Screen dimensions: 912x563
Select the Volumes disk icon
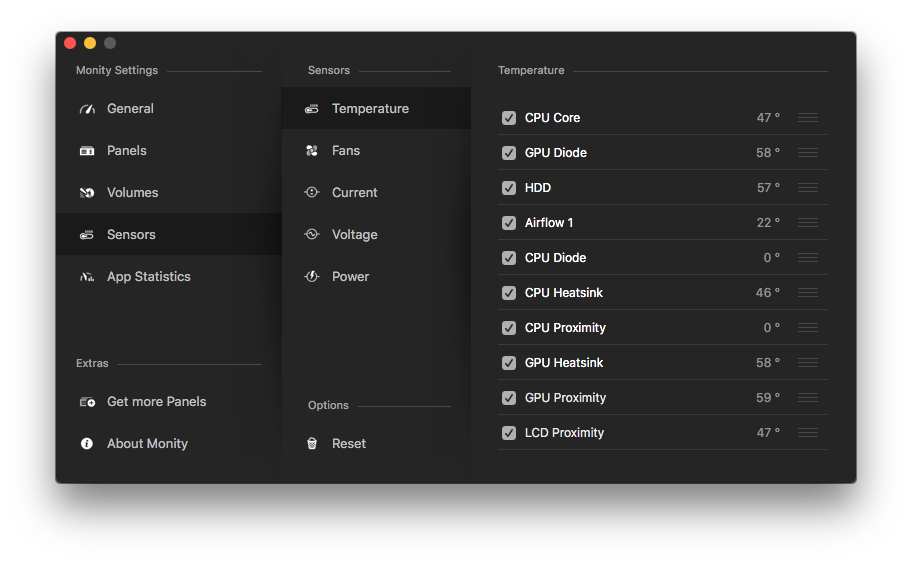pyautogui.click(x=87, y=193)
